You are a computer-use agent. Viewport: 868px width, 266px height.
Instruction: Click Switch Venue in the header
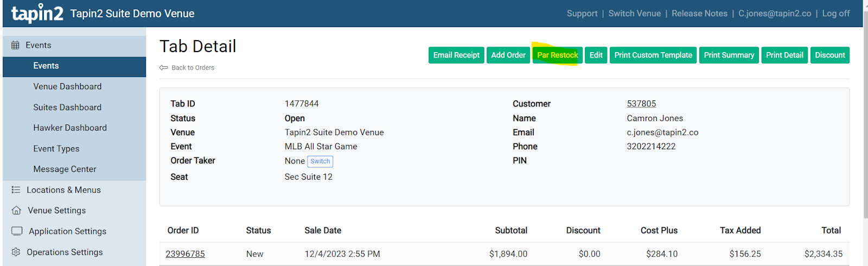(634, 14)
